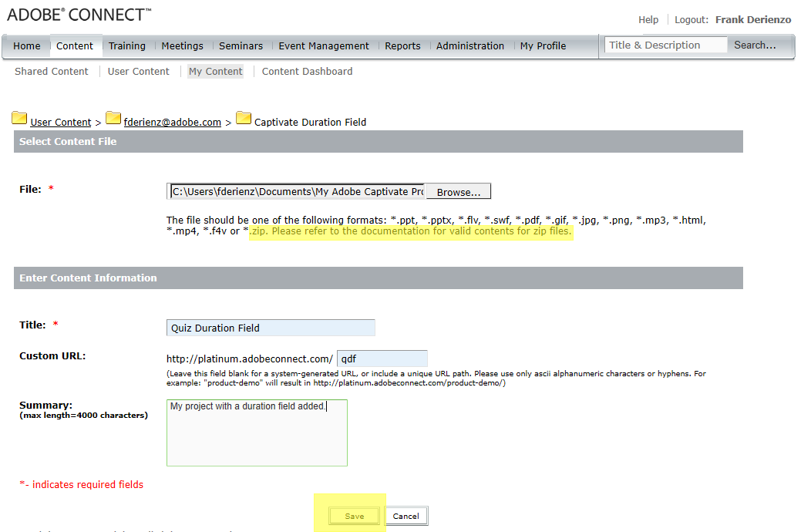Go to the Training tab
811x532 pixels.
[x=126, y=46]
